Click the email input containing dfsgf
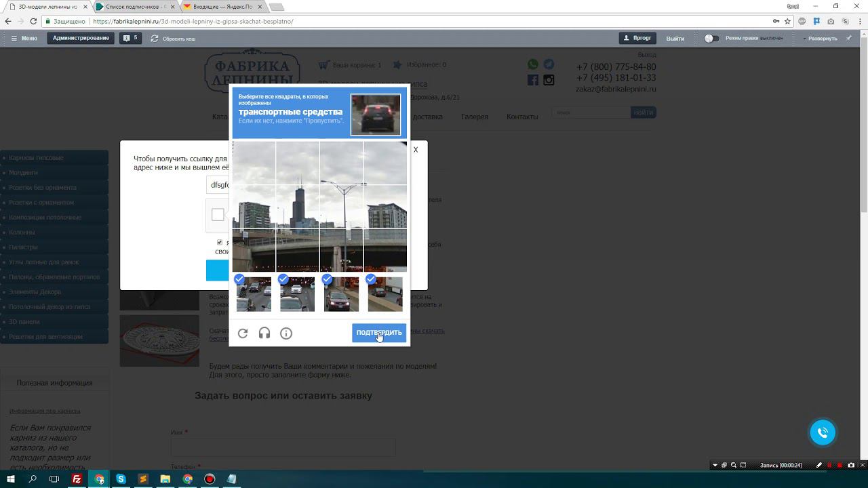This screenshot has height=488, width=868. tap(218, 184)
